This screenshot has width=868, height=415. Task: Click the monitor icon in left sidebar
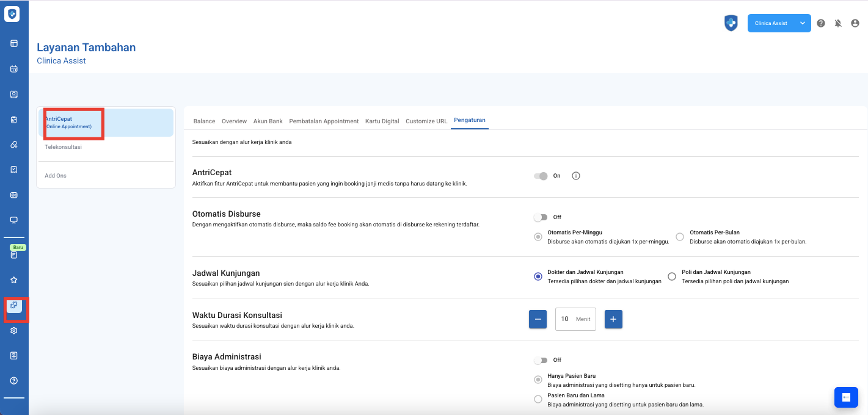[x=14, y=220]
